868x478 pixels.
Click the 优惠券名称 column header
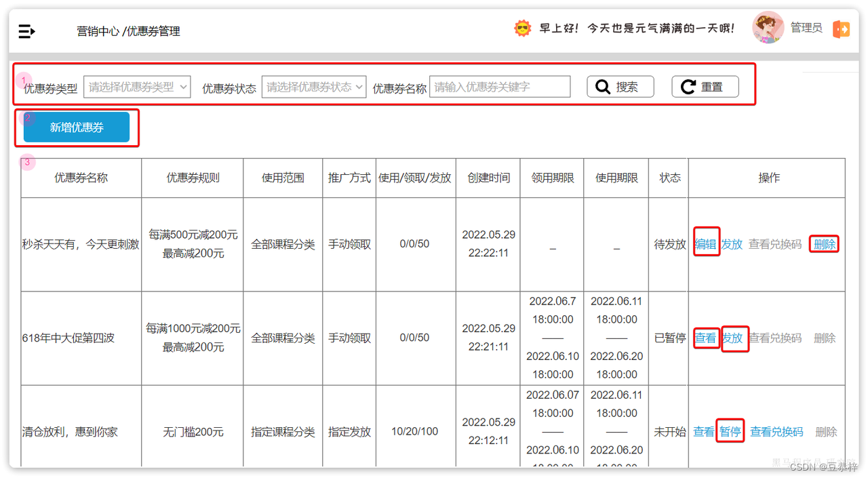pyautogui.click(x=81, y=178)
